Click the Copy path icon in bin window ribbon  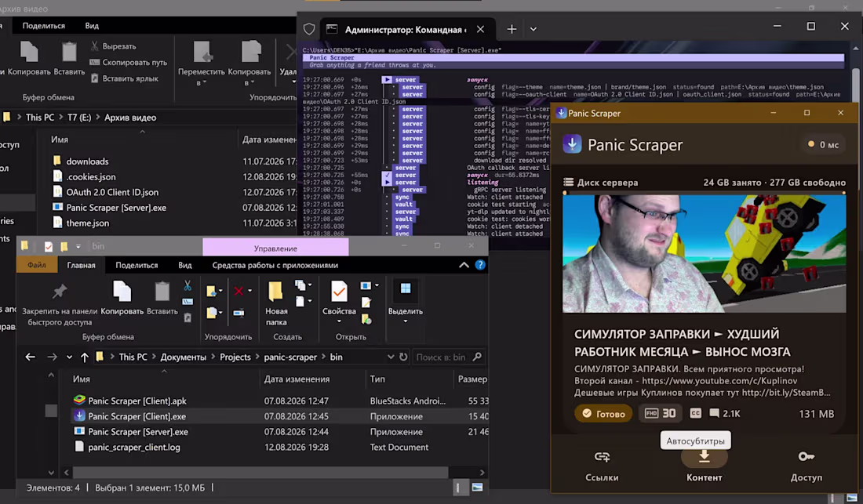click(x=188, y=301)
